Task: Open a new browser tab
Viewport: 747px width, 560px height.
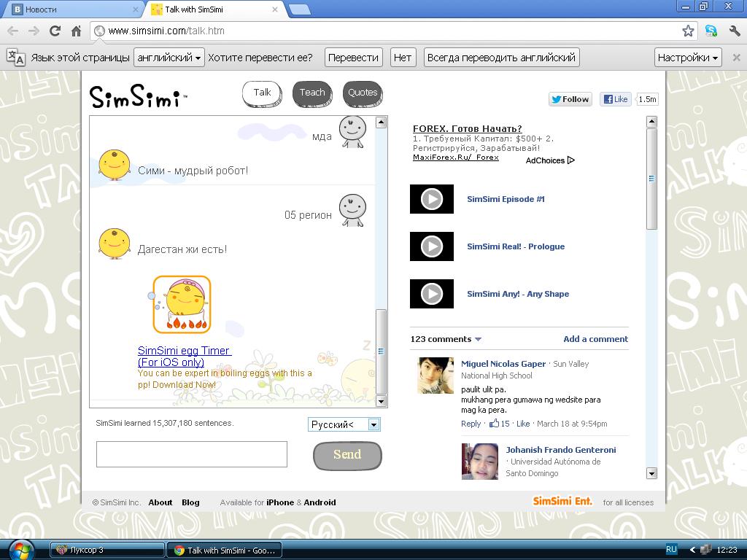Action: [300, 9]
